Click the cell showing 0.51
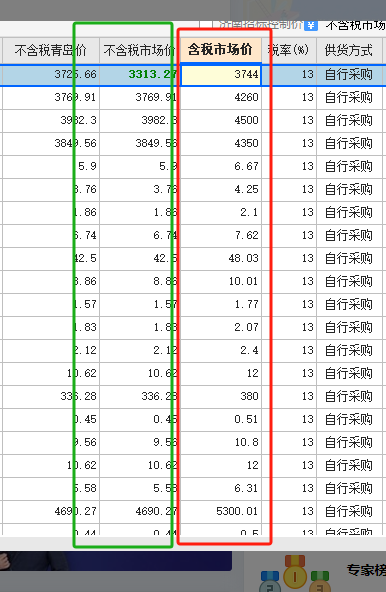This screenshot has width=386, height=592. pos(221,420)
